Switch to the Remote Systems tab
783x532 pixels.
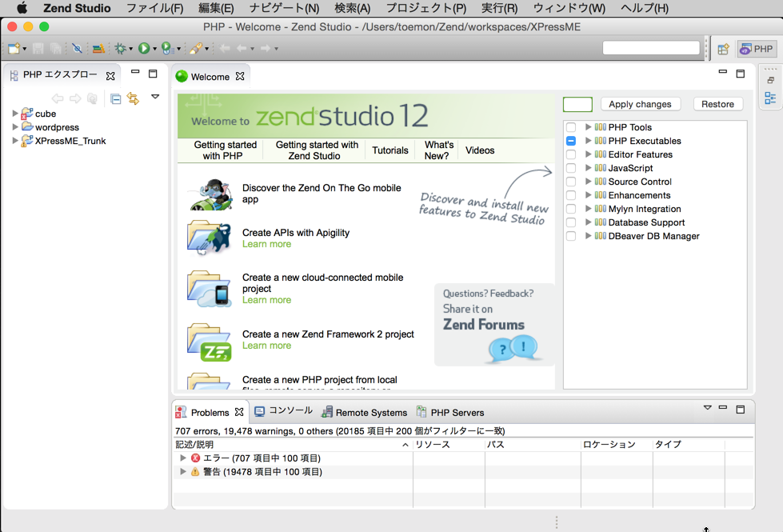pos(365,412)
